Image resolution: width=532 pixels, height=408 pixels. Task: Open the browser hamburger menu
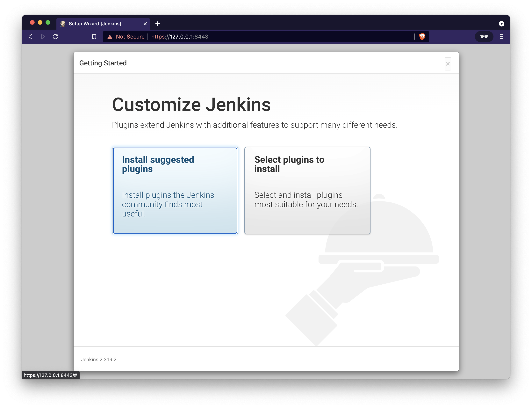(x=501, y=37)
